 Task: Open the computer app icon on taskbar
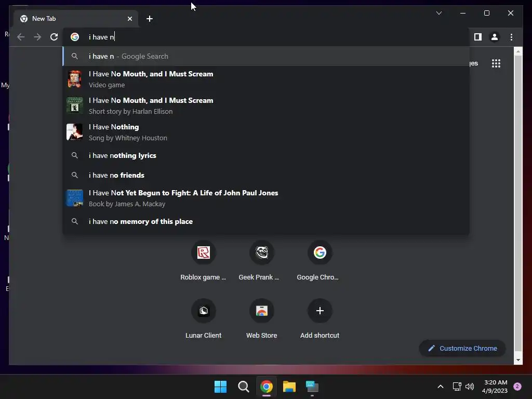(x=312, y=387)
